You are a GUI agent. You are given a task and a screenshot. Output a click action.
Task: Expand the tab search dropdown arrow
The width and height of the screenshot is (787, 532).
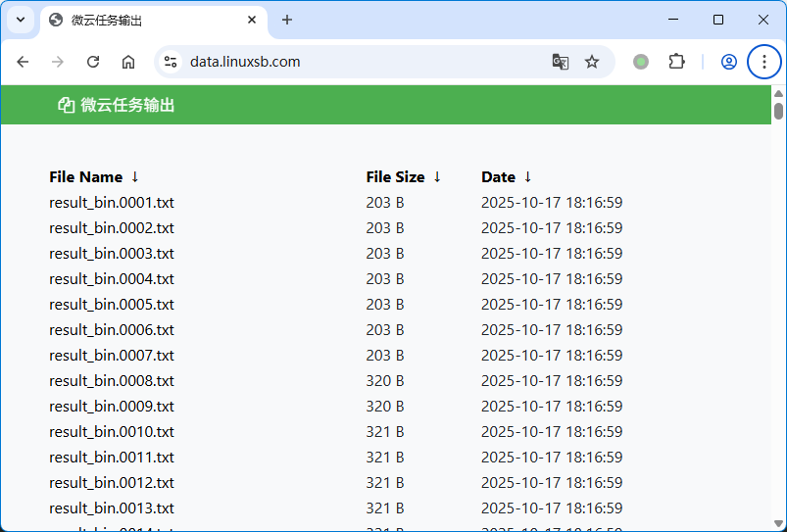coord(20,20)
